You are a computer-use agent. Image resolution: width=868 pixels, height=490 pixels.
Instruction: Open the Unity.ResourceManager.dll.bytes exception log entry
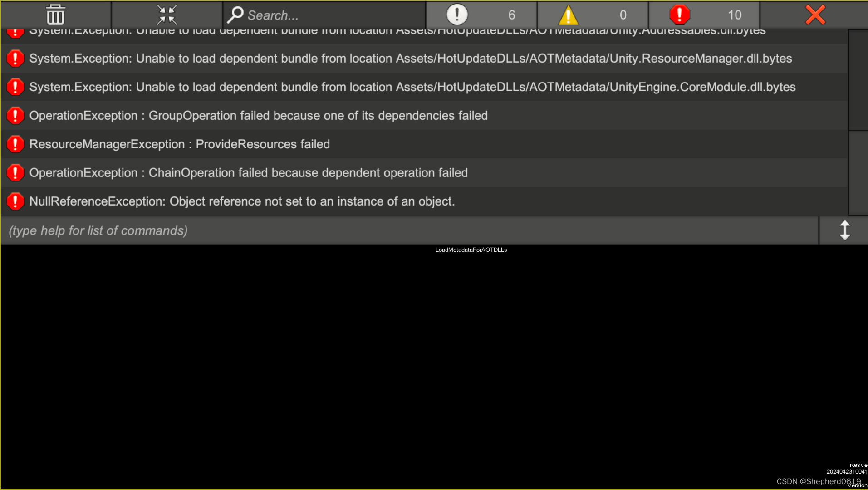point(424,59)
